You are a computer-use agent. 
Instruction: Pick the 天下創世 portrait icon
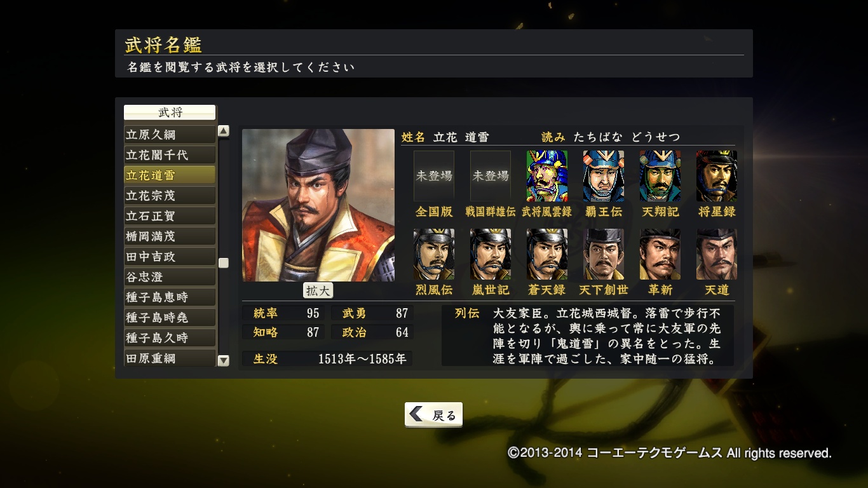(x=604, y=254)
